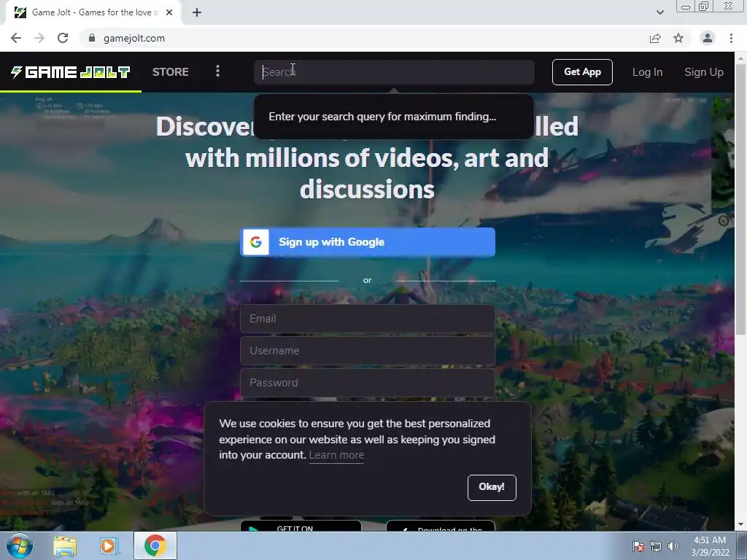Click the scrollbar down arrow

click(741, 524)
